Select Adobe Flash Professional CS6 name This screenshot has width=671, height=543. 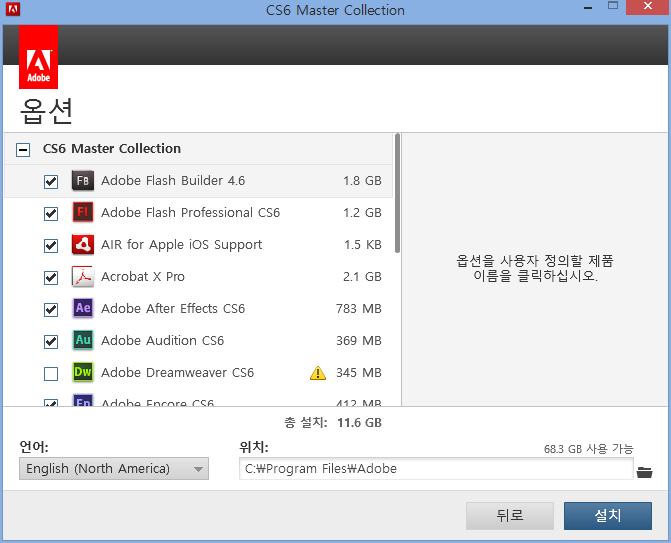(190, 213)
